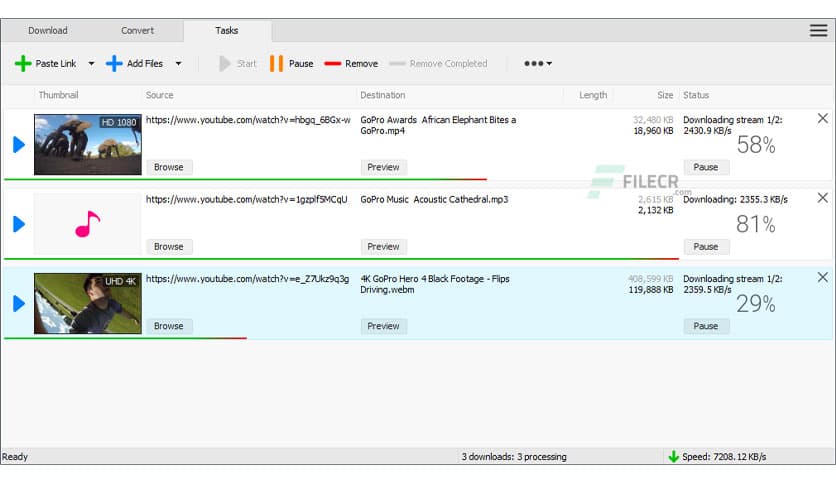Click the green download speed arrow icon

[x=673, y=457]
